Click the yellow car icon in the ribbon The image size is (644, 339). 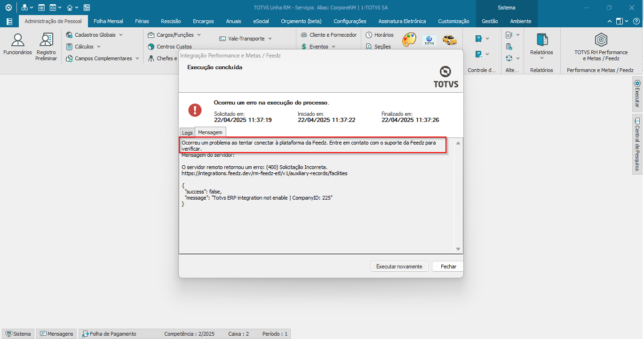(450, 40)
